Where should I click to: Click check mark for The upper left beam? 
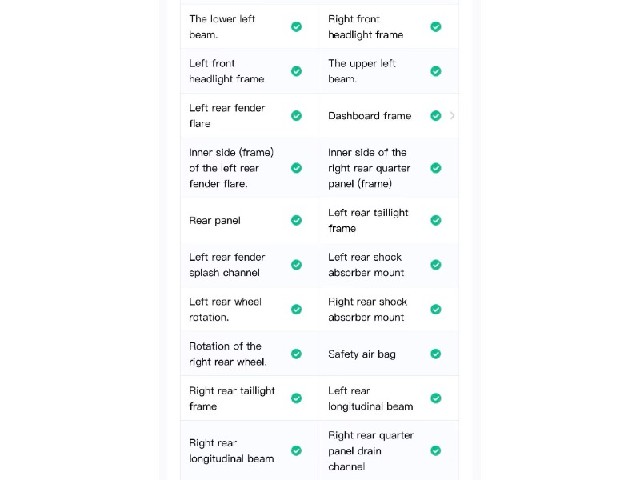pyautogui.click(x=436, y=71)
